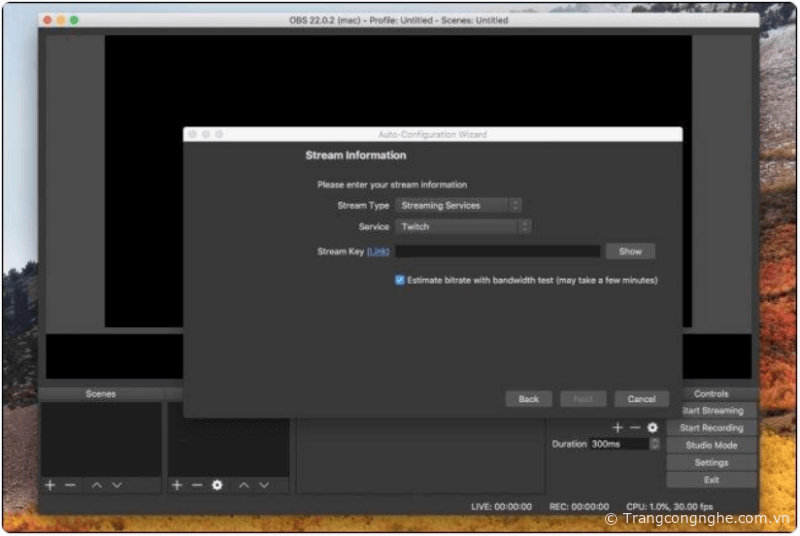The height and width of the screenshot is (536, 800).
Task: Move scene down with arrow icon
Action: tap(117, 485)
